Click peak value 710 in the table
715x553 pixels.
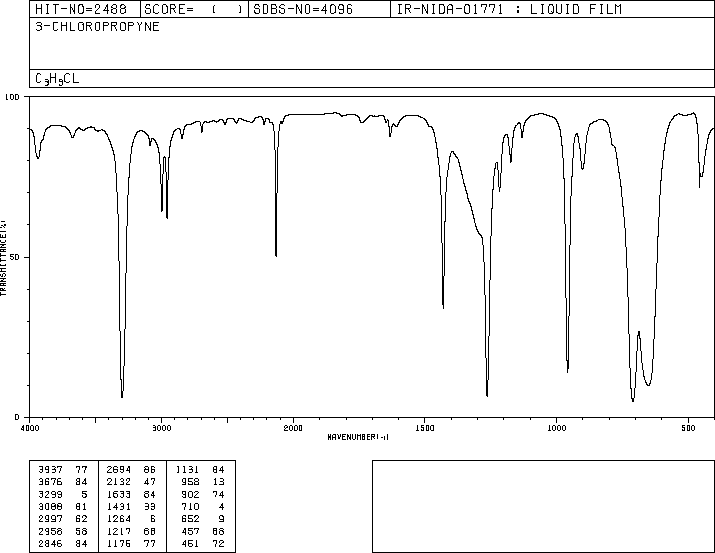pyautogui.click(x=190, y=506)
